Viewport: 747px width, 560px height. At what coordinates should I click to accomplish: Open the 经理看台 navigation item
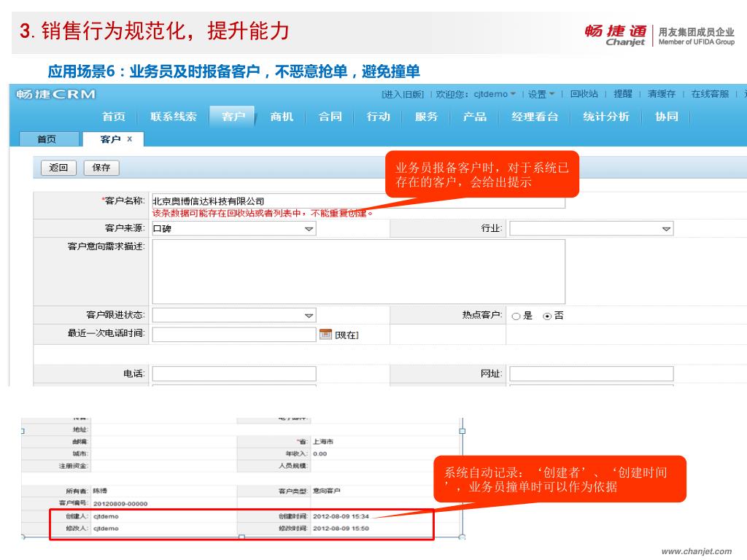point(535,117)
